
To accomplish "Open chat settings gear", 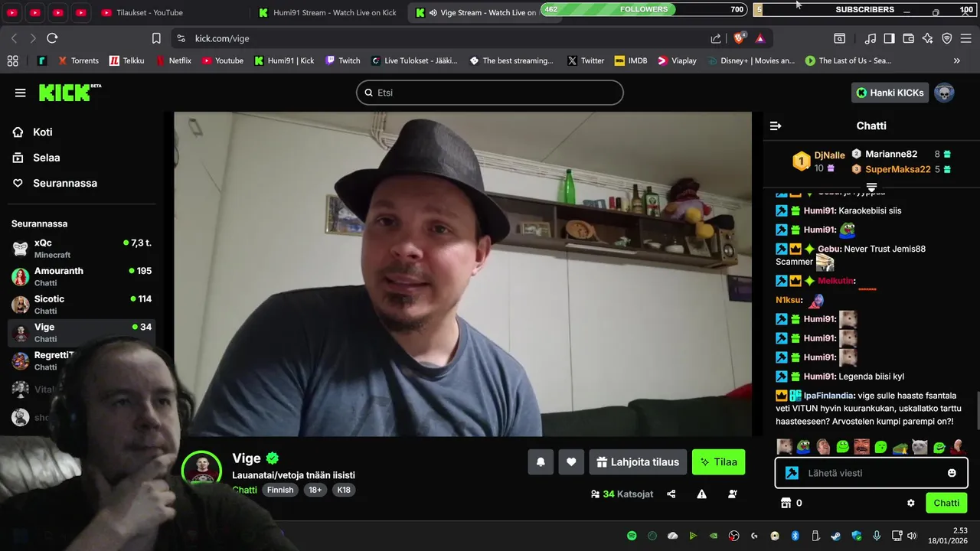I will 911,503.
